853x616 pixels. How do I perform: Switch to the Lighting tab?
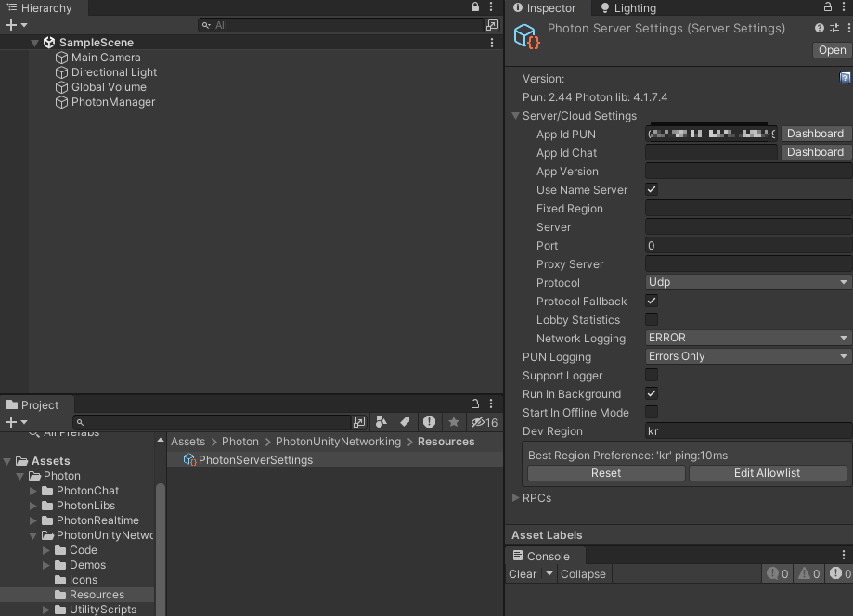click(628, 8)
